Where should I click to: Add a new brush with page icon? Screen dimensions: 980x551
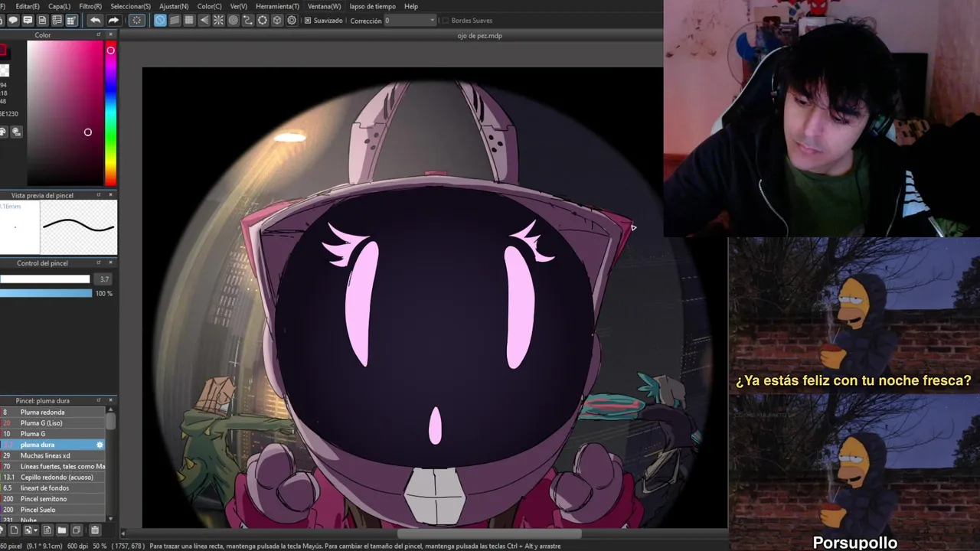point(14,530)
